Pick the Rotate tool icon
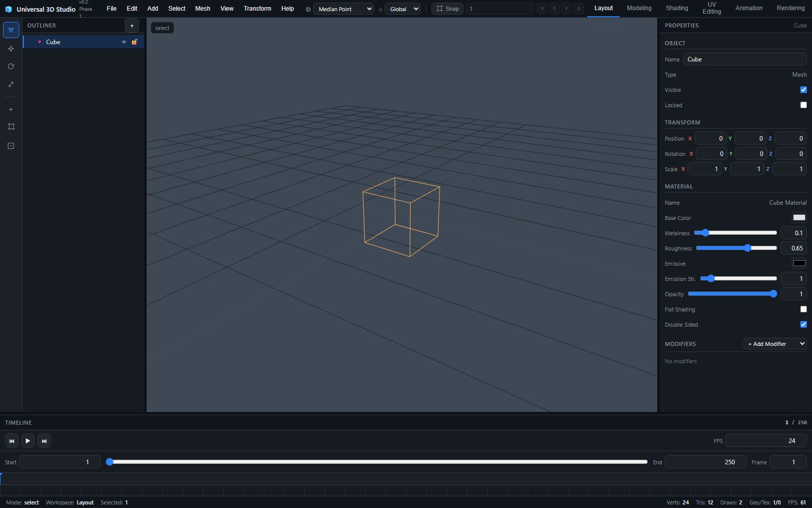The height and width of the screenshot is (508, 812). (x=11, y=67)
